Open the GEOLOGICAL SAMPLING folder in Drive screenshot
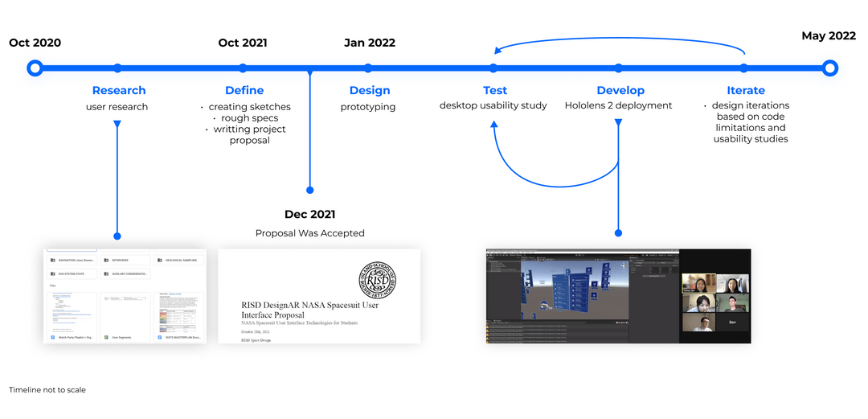The image size is (868, 419). pos(178,260)
